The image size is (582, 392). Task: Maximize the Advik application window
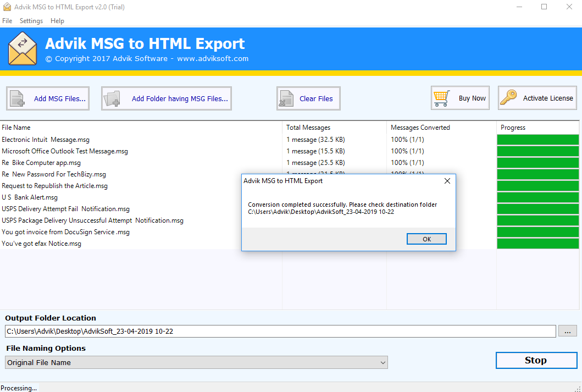pyautogui.click(x=544, y=7)
